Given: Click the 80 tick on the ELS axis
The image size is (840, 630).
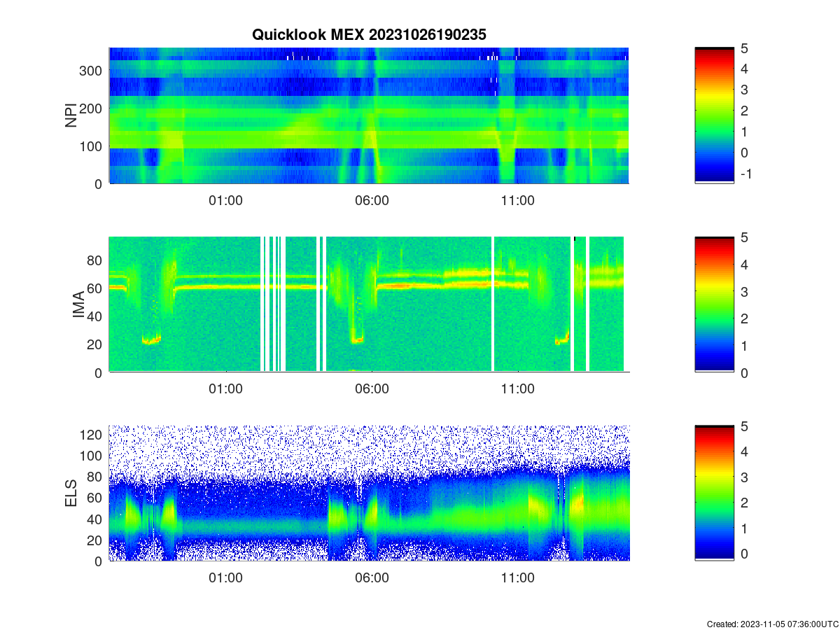Looking at the screenshot, I should tap(96, 477).
